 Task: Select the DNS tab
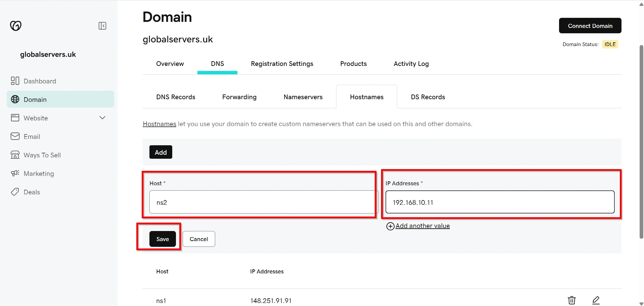217,64
